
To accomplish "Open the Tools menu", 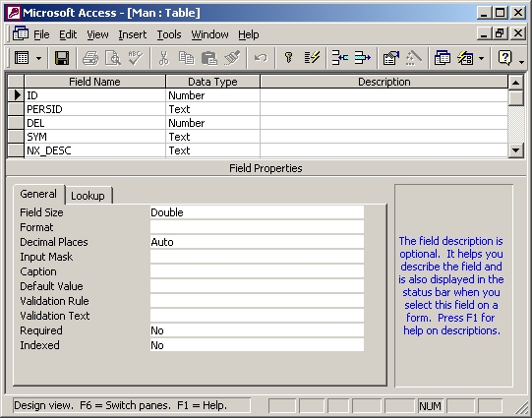I will [x=169, y=34].
